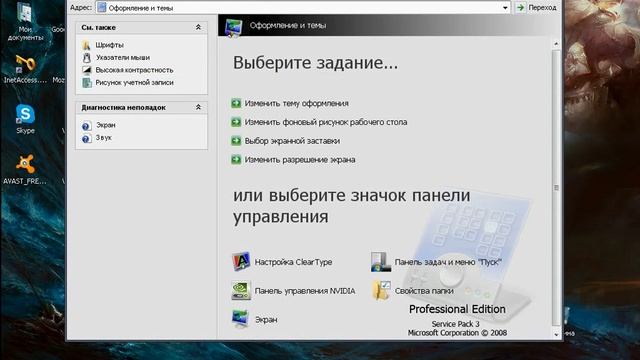Open Экран troubleshooting link in sidebar
Image resolution: width=640 pixels, height=360 pixels.
(x=106, y=125)
